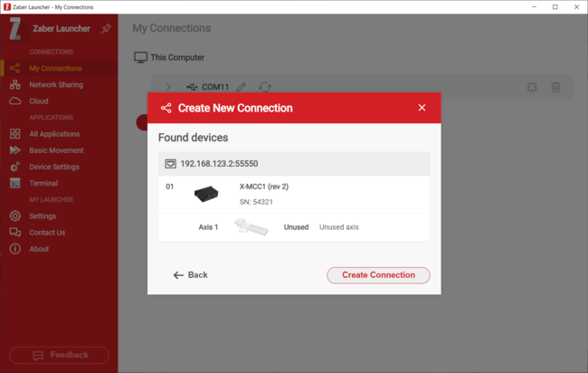Select the X-MCC1 (rev 2) device row
The height and width of the screenshot is (373, 588).
click(x=294, y=194)
